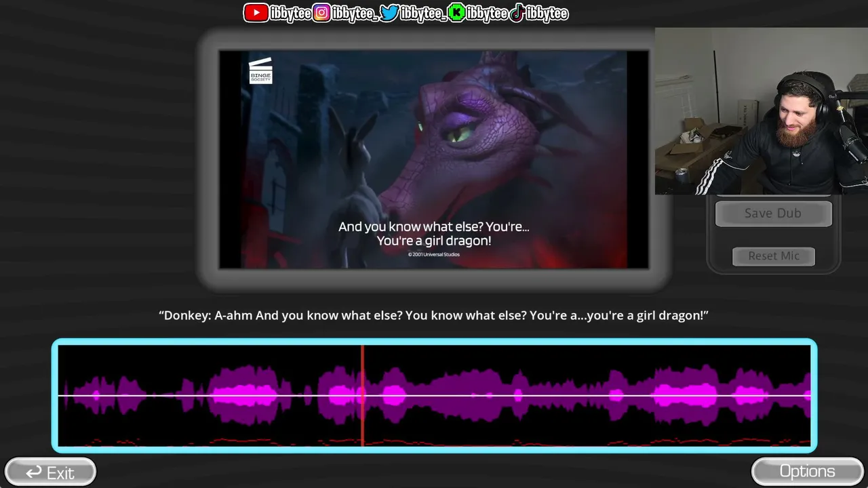Click the "ibbytee_" handle beside the Instagram logo

[355, 14]
